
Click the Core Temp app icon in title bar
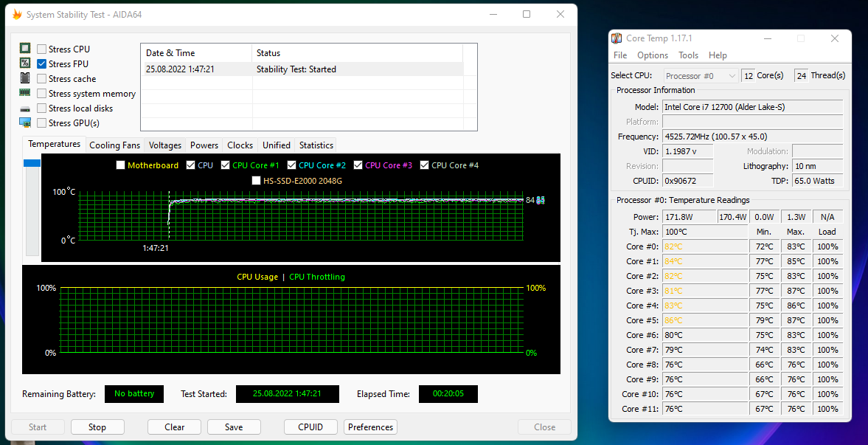[x=616, y=38]
